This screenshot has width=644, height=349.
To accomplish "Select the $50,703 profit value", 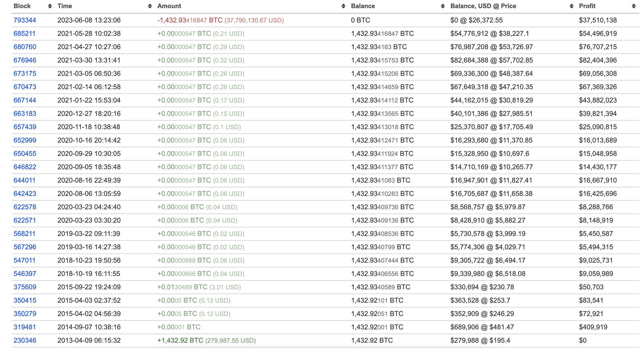I will [x=591, y=287].
